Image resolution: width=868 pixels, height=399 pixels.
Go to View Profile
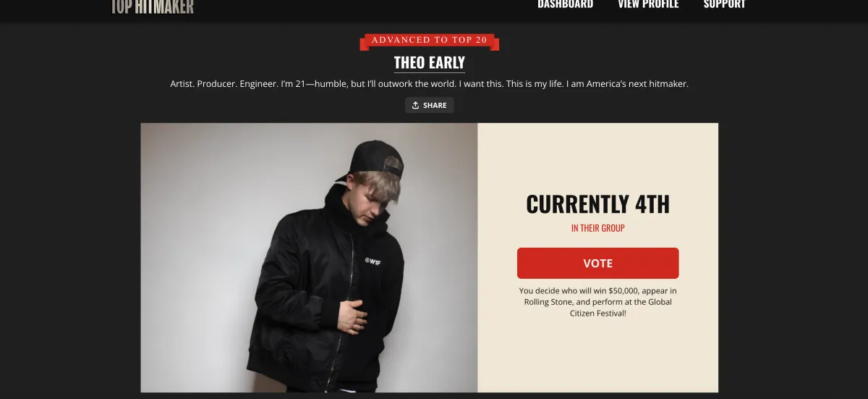pos(648,4)
